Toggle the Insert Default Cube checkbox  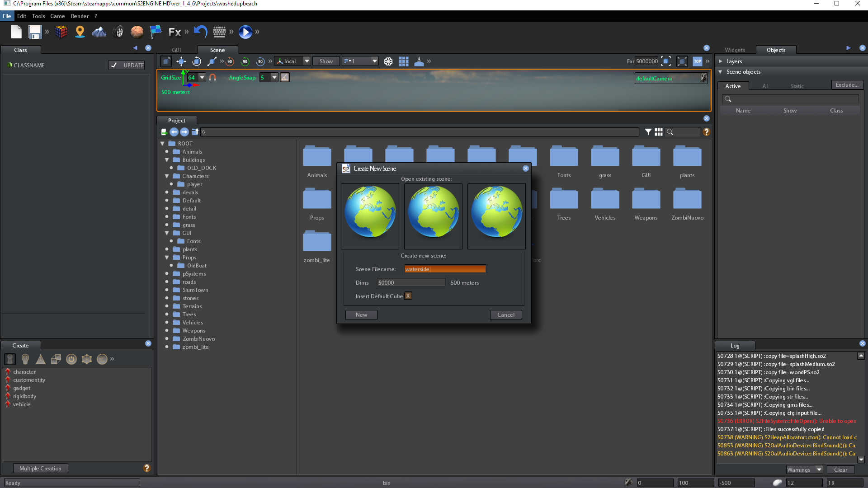point(408,296)
